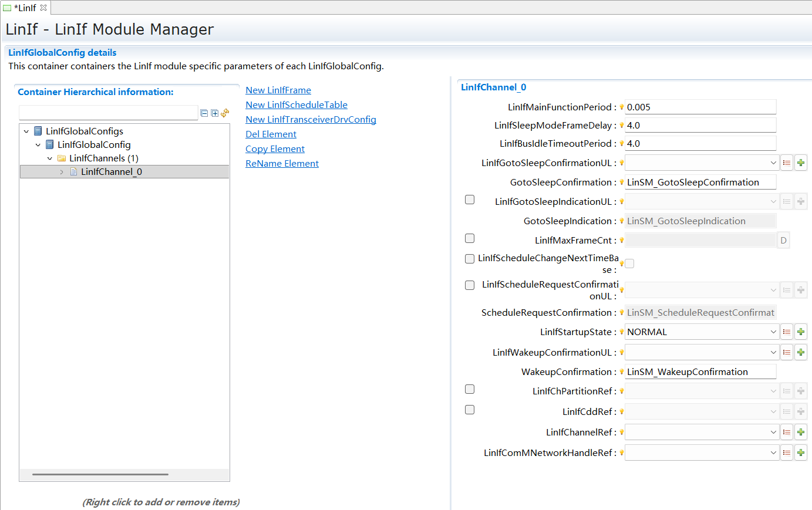Click the LinIfBusIdleTimeoutPeriod input field

coord(700,143)
